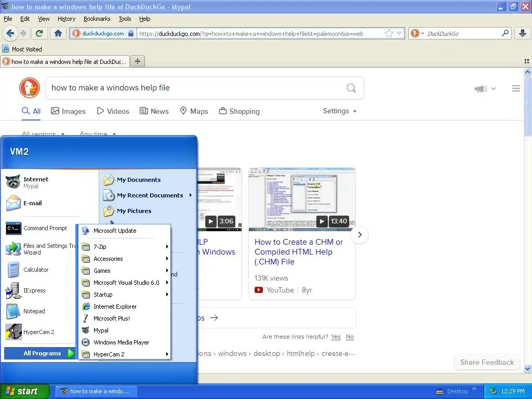Switch to the Shopping results tab
Screen dimensions: 532x399
click(239, 111)
